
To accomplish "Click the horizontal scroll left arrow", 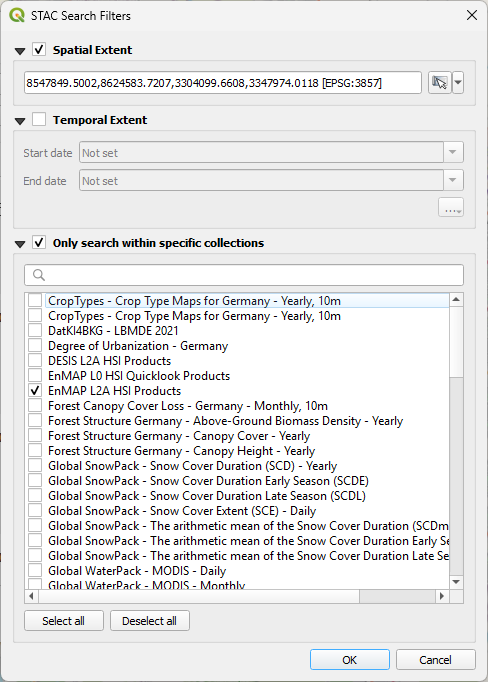I will [x=31, y=596].
